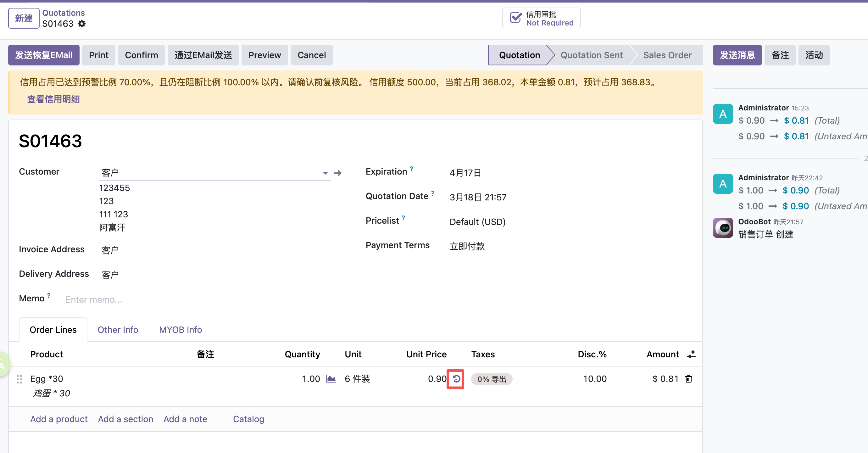The height and width of the screenshot is (453, 868).
Task: Open the Payment Terms 立即付款 selector
Action: click(467, 246)
